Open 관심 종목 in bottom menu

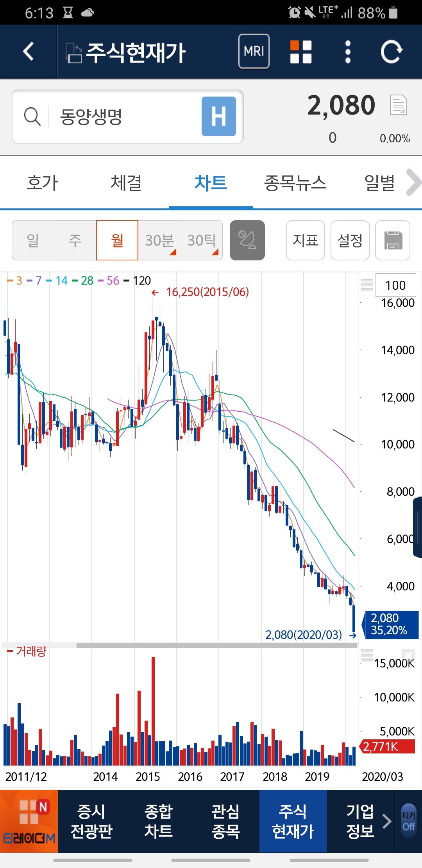click(226, 821)
